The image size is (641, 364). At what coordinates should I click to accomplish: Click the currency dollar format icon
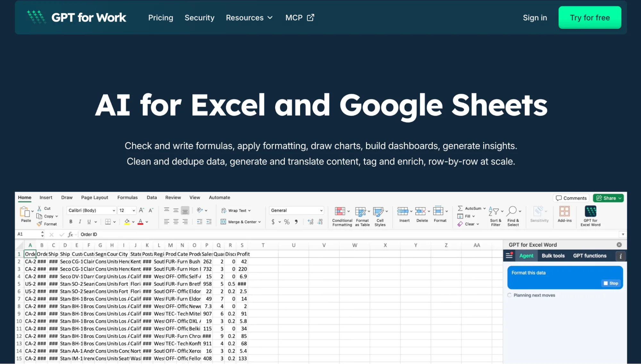click(273, 222)
